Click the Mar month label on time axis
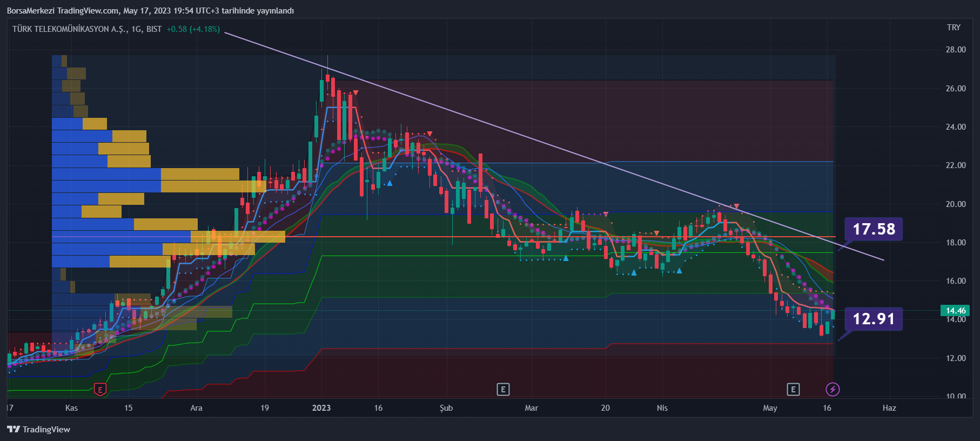This screenshot has height=441, width=980. tap(532, 408)
